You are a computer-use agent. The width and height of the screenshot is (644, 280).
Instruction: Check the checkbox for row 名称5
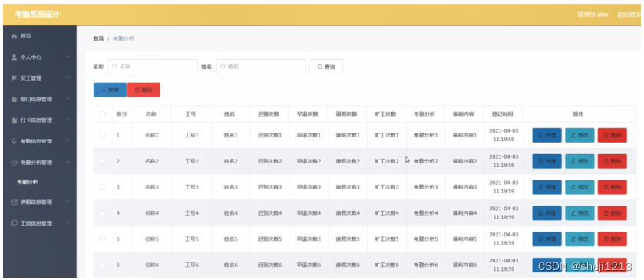point(102,239)
